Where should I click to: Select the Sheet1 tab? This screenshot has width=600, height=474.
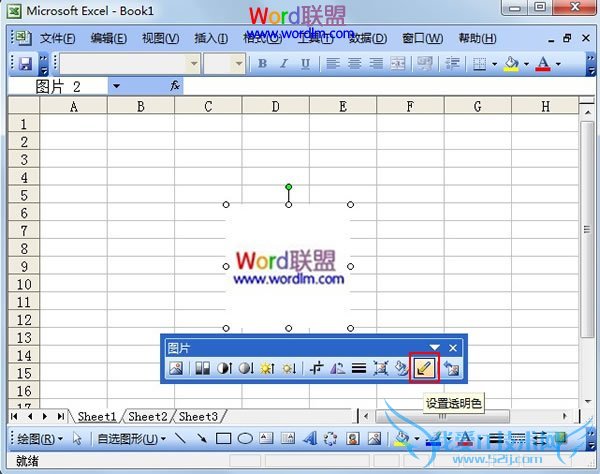coord(97,416)
